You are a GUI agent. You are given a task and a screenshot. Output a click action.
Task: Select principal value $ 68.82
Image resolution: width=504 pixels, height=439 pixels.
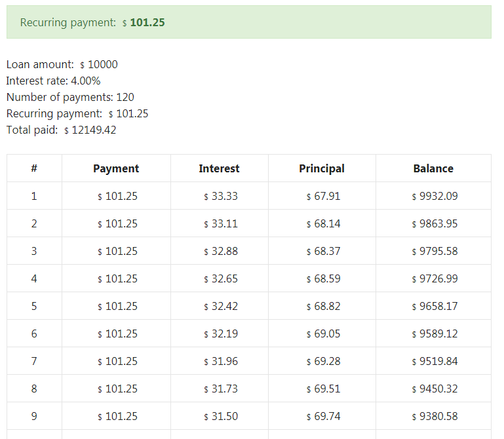pyautogui.click(x=323, y=306)
